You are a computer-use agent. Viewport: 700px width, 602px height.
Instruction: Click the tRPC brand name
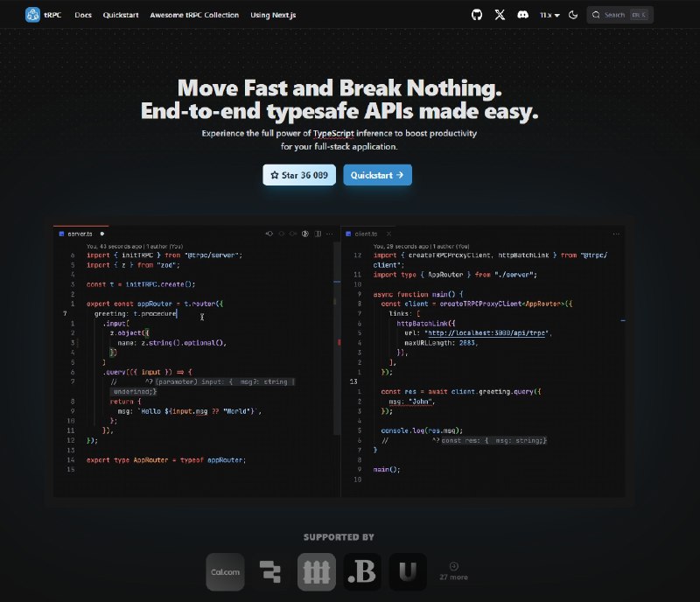pos(52,15)
